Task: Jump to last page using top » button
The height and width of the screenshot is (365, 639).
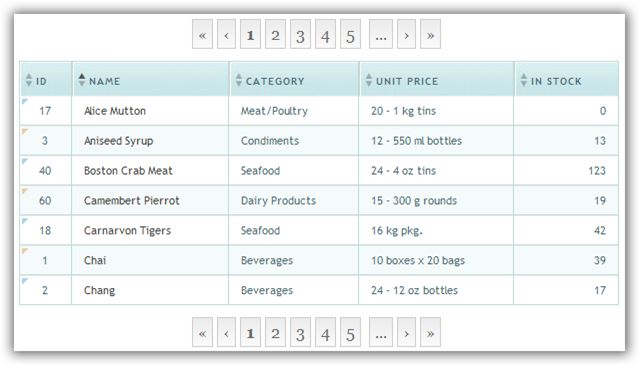Action: click(430, 34)
